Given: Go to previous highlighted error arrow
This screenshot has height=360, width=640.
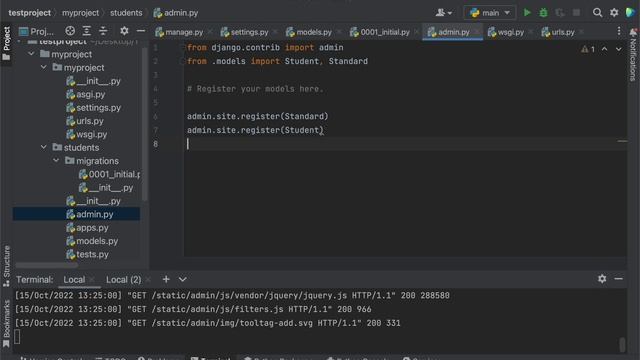Looking at the screenshot, I should click(604, 49).
